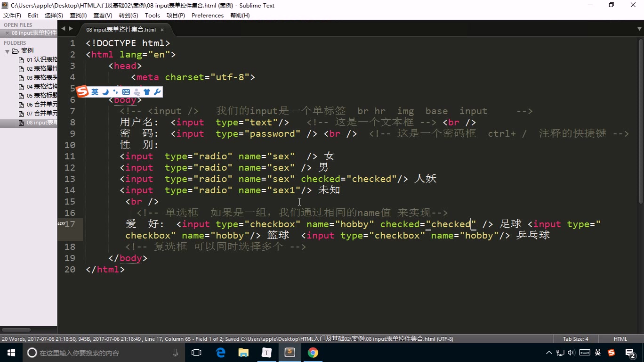
Task: Expand hidden icons with the tray chevron
Action: coord(549,353)
